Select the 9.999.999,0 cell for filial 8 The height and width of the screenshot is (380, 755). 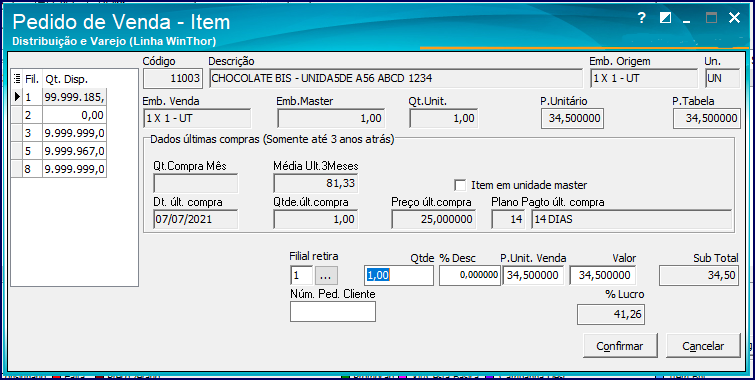pyautogui.click(x=75, y=170)
